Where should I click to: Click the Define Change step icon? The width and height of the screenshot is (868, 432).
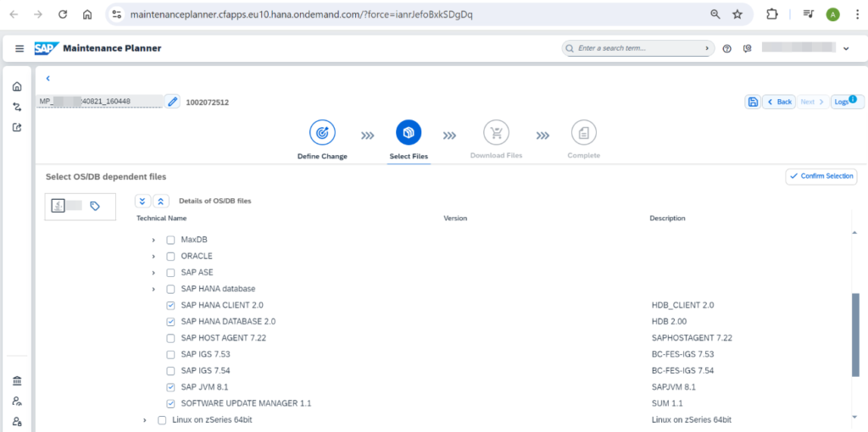(x=322, y=133)
